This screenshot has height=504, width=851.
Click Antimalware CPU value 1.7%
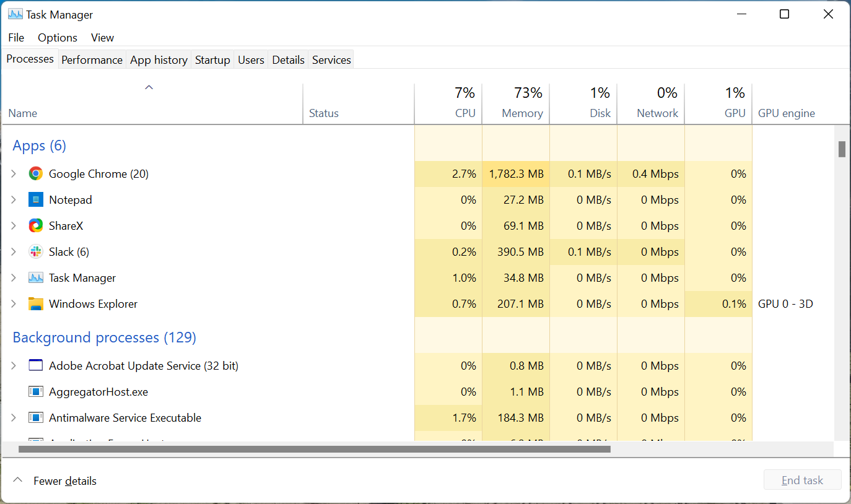464,418
